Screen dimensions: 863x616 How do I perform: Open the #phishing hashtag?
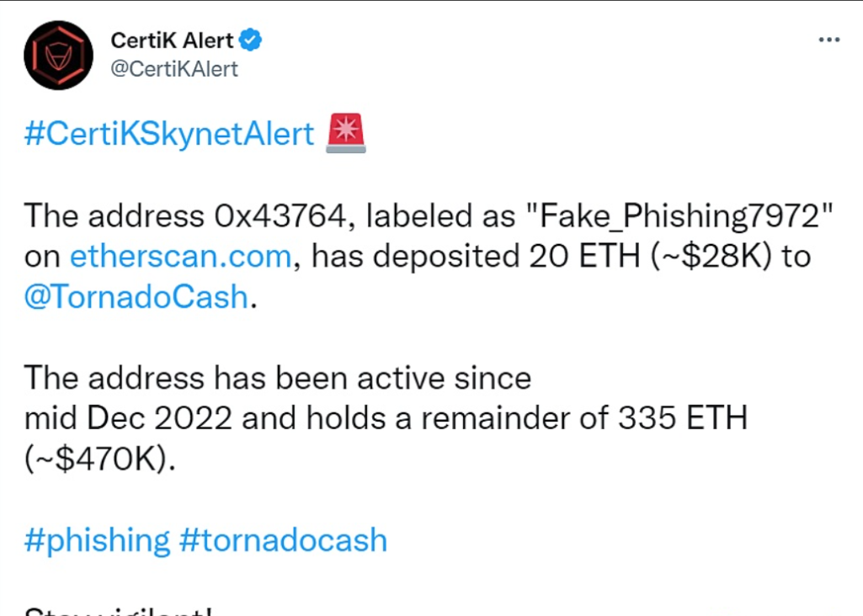[x=97, y=539]
